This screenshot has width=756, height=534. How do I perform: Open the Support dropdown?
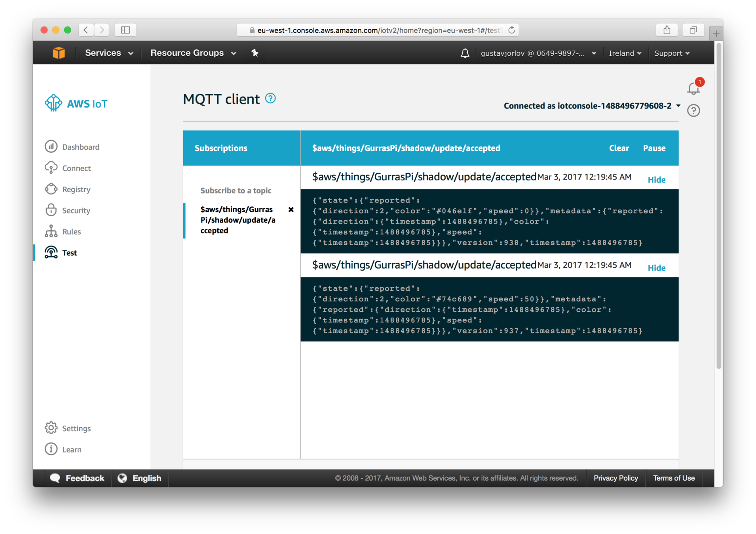[x=672, y=53]
